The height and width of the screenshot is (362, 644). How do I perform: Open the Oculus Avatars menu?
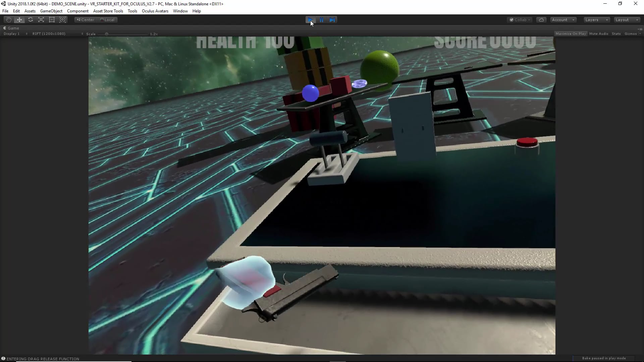tap(155, 11)
